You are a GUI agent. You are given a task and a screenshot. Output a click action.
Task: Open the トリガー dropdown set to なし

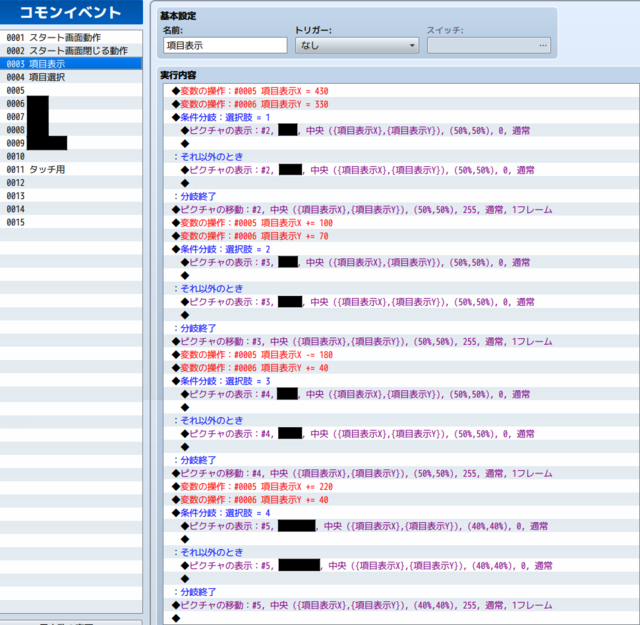tap(357, 45)
